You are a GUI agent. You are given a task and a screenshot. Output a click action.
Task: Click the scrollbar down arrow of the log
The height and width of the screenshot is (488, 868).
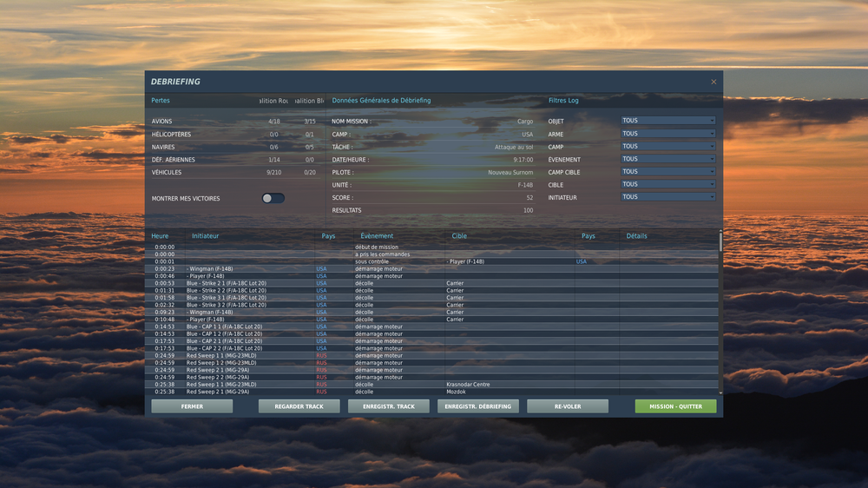point(720,392)
